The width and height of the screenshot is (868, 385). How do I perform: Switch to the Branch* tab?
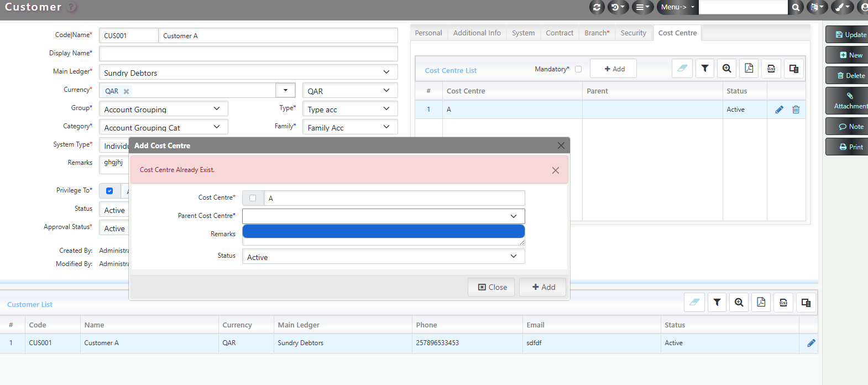[x=597, y=33]
